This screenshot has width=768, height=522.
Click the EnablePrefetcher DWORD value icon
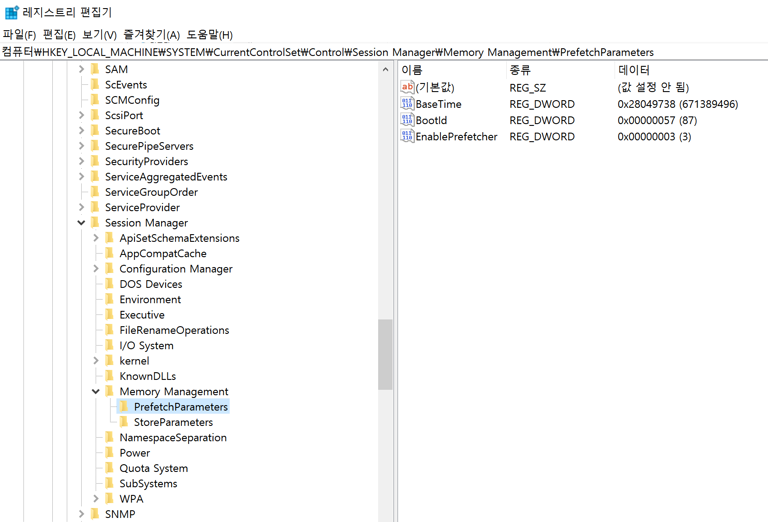tap(407, 137)
